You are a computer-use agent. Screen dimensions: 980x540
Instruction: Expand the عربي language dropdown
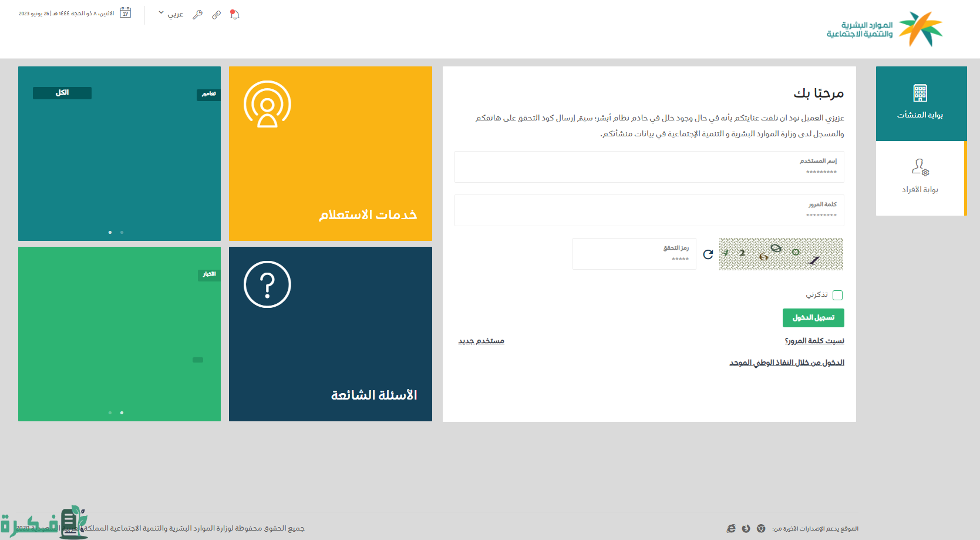(x=171, y=14)
